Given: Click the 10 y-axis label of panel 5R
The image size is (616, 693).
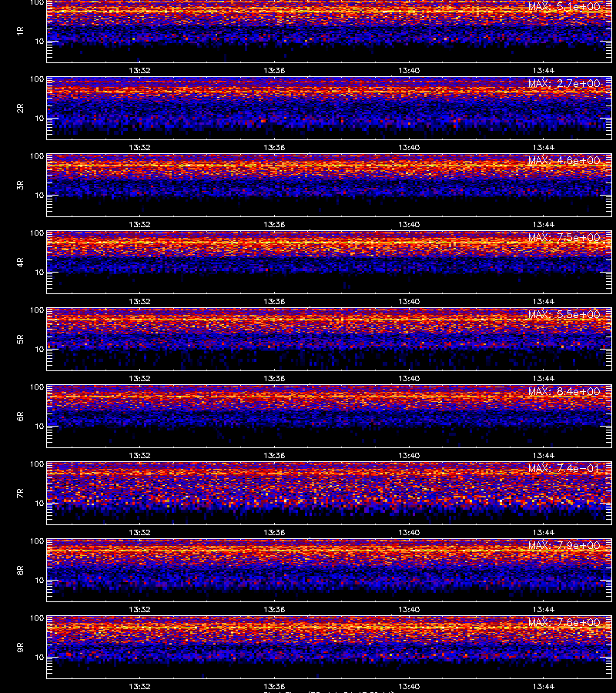Looking at the screenshot, I should point(39,349).
